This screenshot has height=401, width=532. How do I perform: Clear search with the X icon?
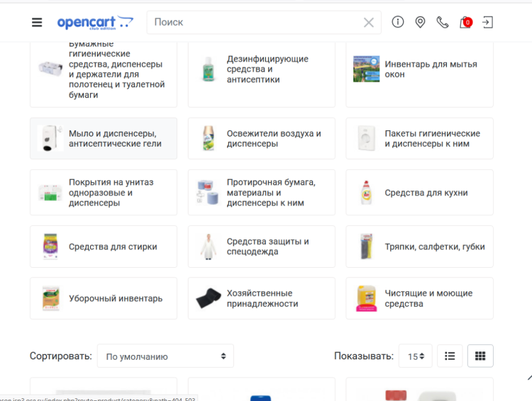tap(369, 23)
